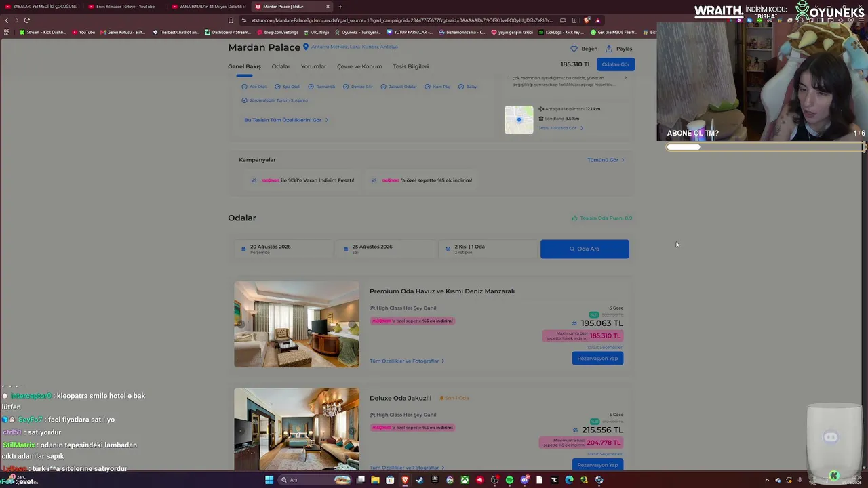Click the guests icon in room search
Screen dimensions: 868x488
448,249
